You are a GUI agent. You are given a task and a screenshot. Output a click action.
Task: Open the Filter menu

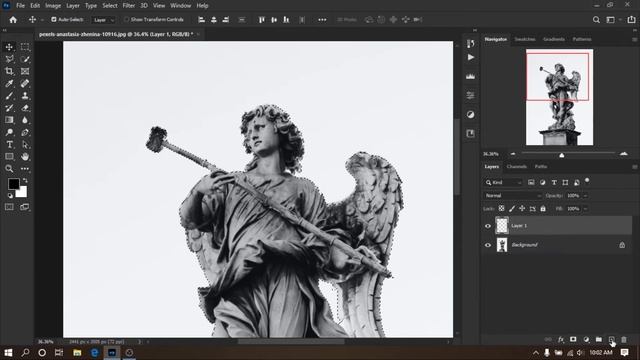click(x=129, y=6)
